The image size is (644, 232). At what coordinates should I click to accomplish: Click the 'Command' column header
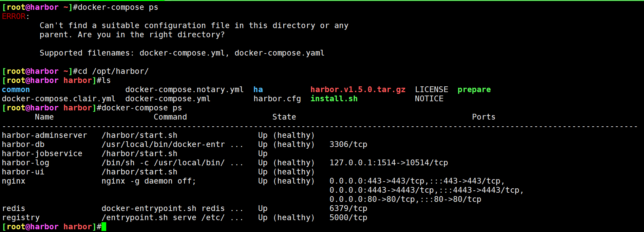[x=170, y=117]
